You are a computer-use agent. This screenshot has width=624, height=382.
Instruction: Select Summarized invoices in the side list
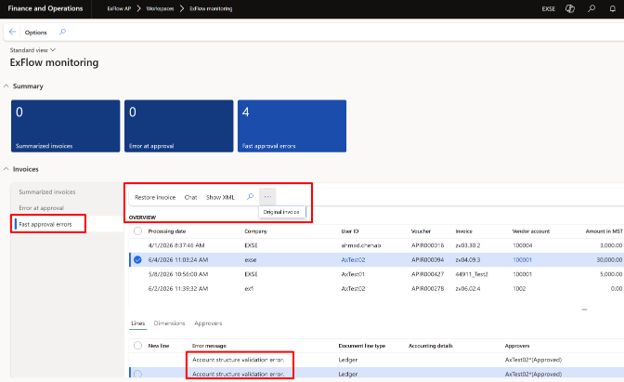tap(47, 192)
